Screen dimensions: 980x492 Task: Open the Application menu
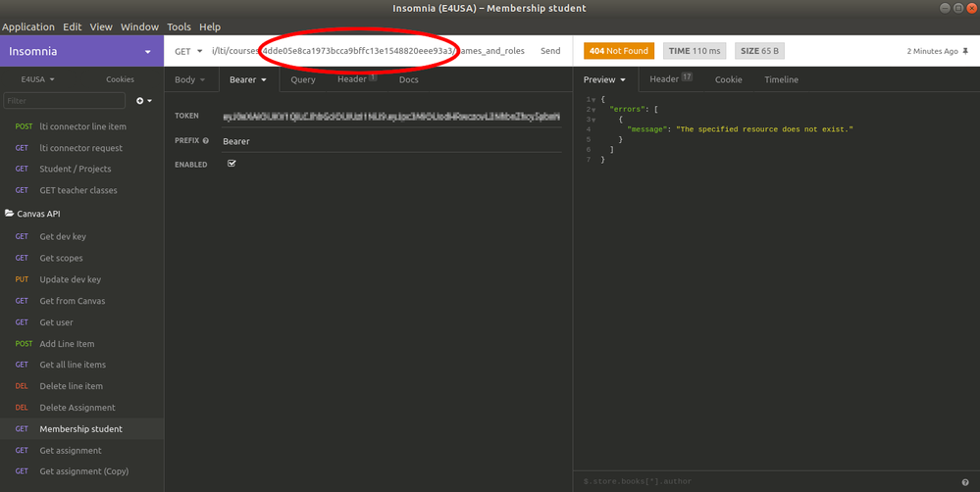[x=28, y=26]
